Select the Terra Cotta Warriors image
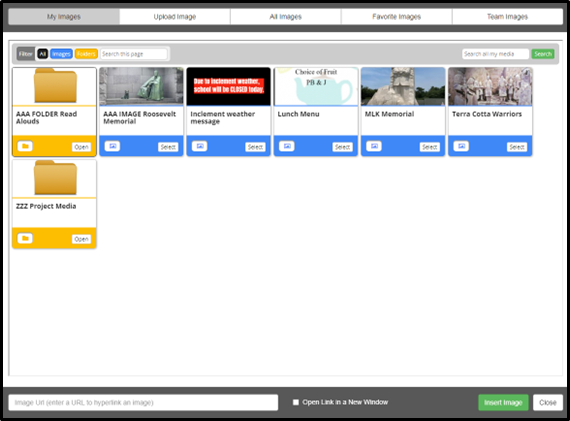Viewport: 570px width, 421px height. [x=517, y=147]
